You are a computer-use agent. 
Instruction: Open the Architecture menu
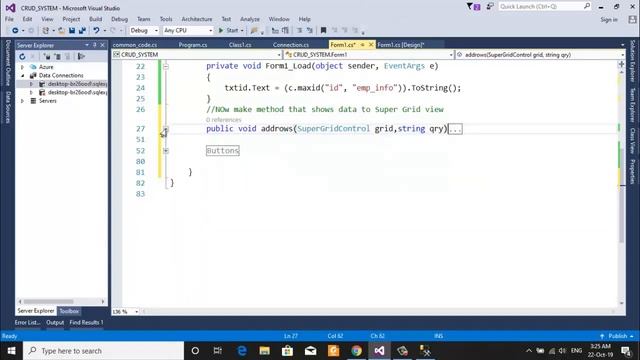pyautogui.click(x=197, y=19)
